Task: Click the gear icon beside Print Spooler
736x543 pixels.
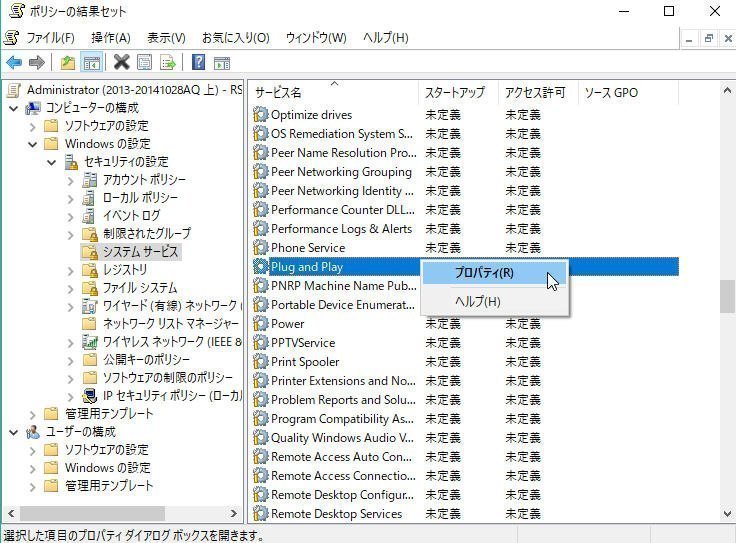Action: pos(260,361)
